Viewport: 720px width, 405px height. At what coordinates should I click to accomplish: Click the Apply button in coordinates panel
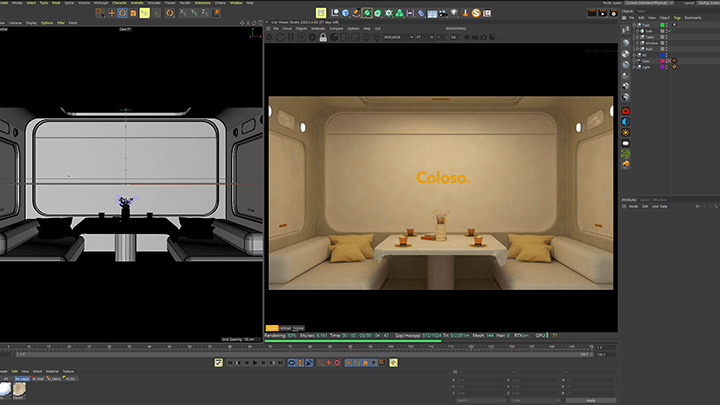pos(591,400)
